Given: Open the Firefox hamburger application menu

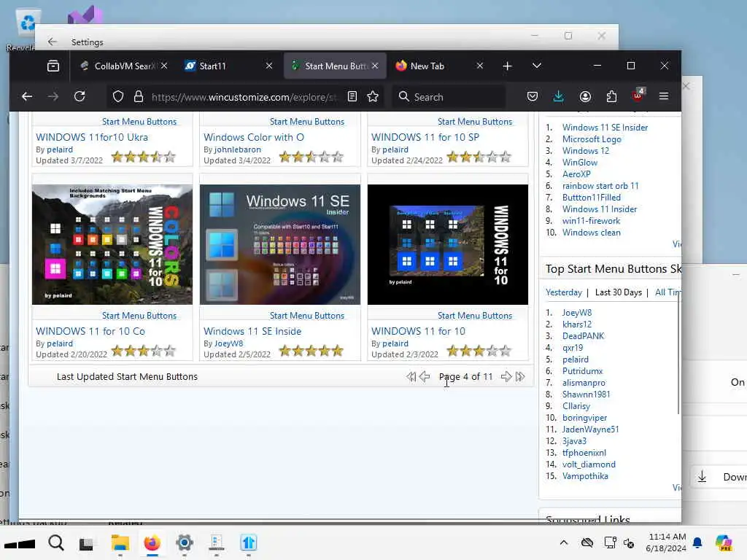Looking at the screenshot, I should [x=664, y=97].
